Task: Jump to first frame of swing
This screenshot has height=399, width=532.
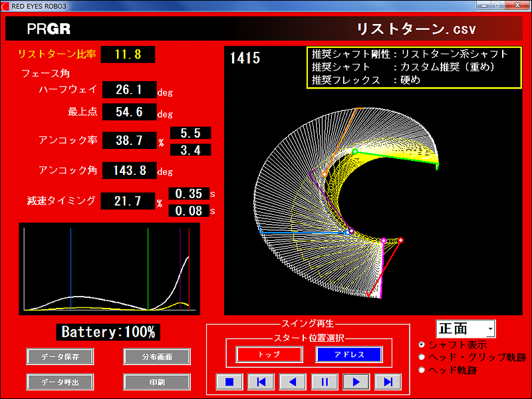Action: (x=261, y=382)
